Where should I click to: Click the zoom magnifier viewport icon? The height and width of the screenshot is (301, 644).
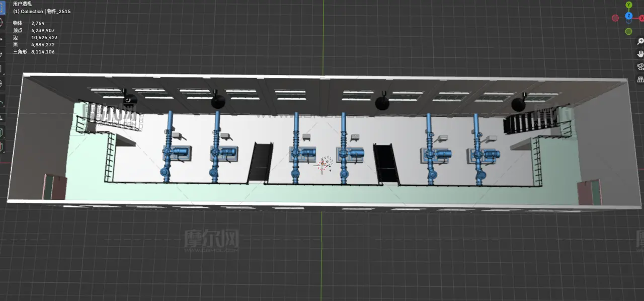(x=640, y=42)
